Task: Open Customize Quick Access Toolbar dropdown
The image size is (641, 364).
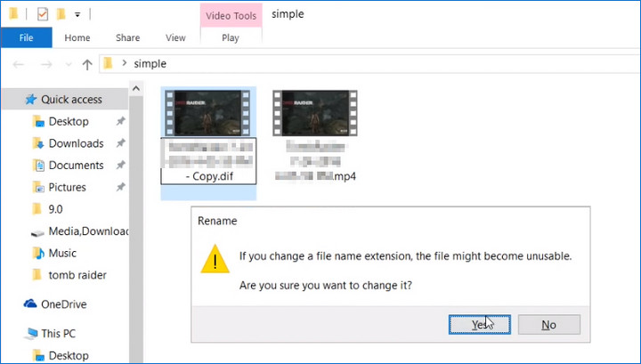Action: 77,15
